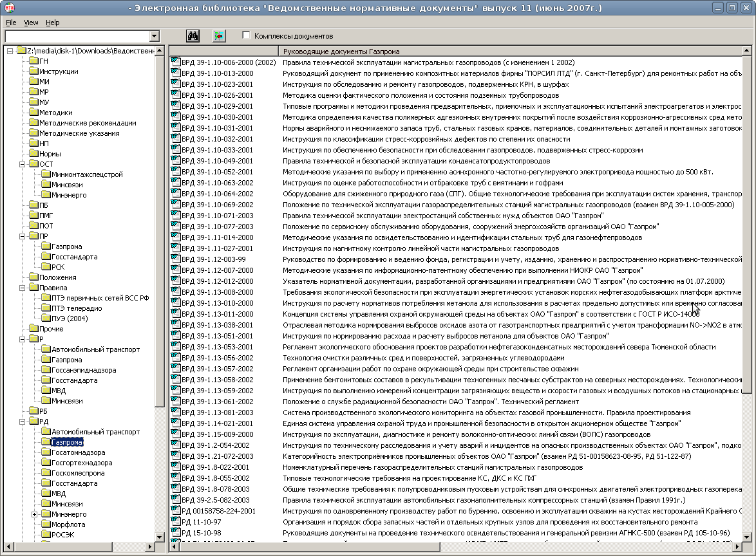
Task: Open the View menu
Action: (32, 23)
